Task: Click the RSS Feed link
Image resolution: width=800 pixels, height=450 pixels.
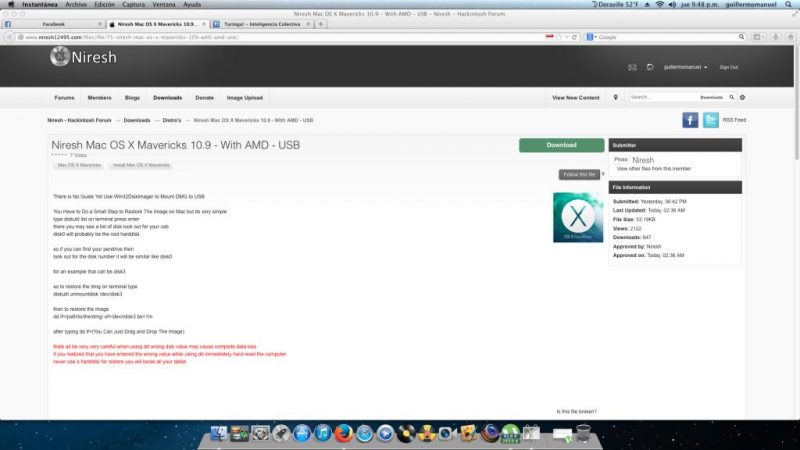Action: coord(734,120)
